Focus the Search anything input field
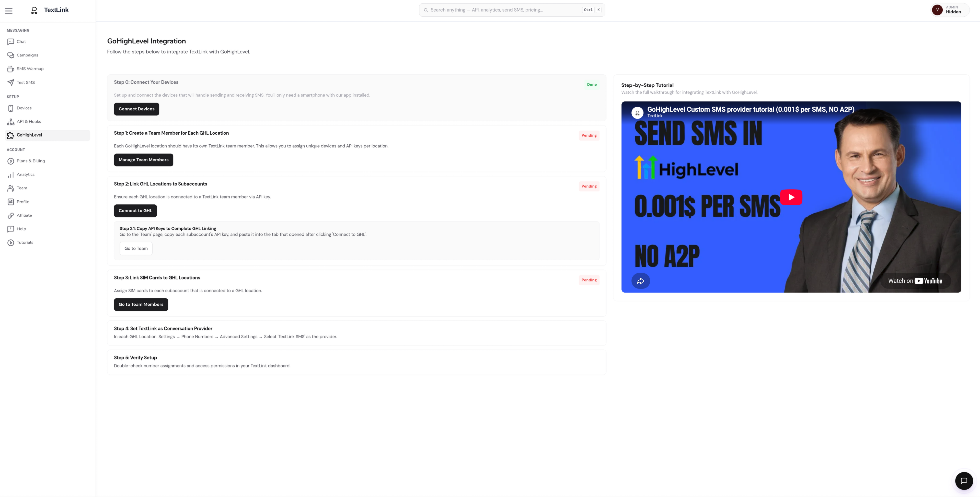The height and width of the screenshot is (497, 980). (x=512, y=10)
